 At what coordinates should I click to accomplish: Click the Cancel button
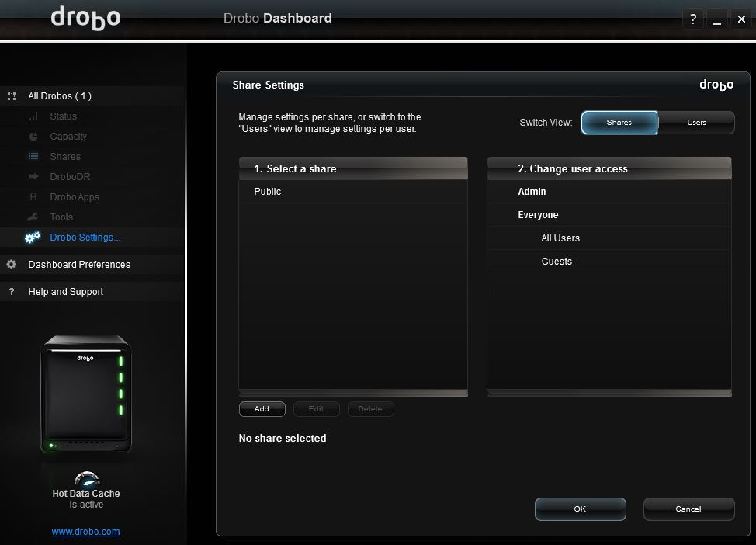(x=688, y=509)
